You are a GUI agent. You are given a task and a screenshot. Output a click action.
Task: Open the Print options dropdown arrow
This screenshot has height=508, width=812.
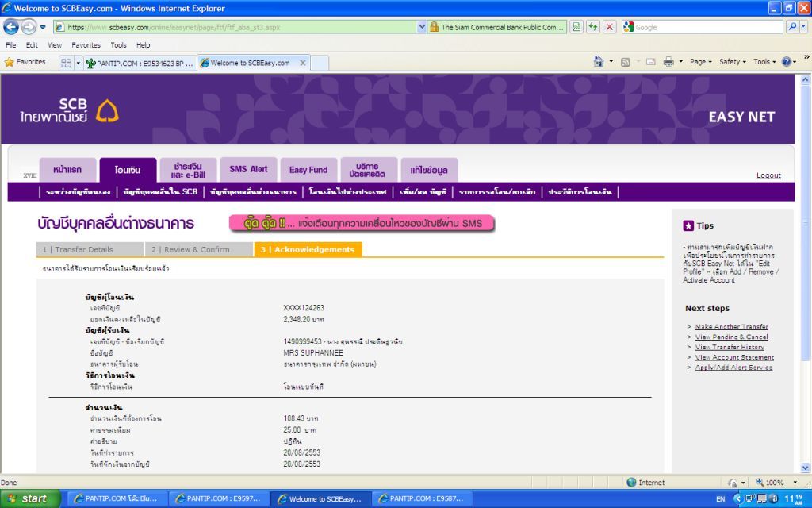coord(680,62)
